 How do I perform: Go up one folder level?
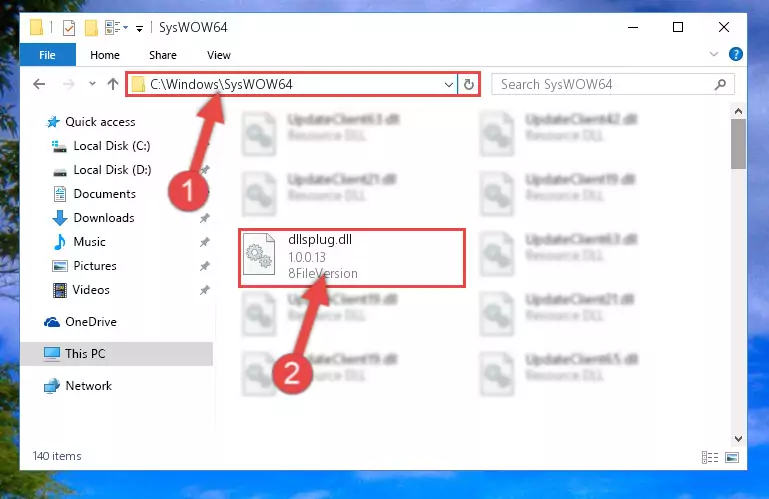click(x=113, y=84)
